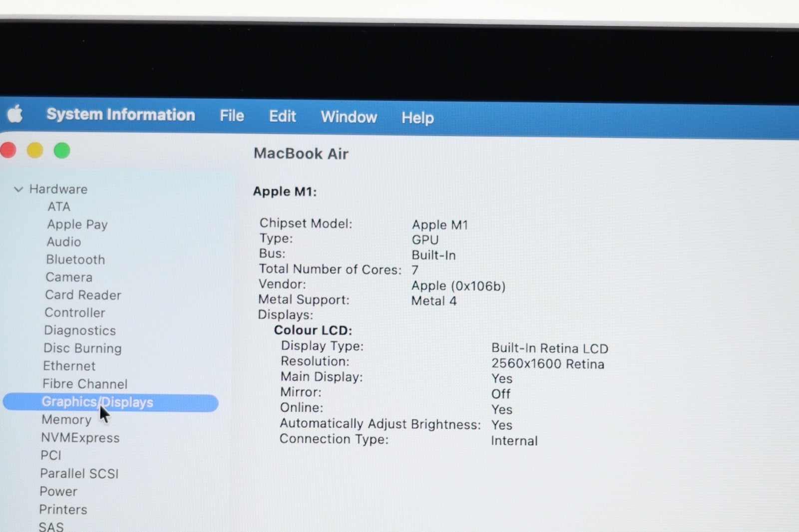Choose NVMExpress from the hardware list
799x532 pixels.
(80, 438)
